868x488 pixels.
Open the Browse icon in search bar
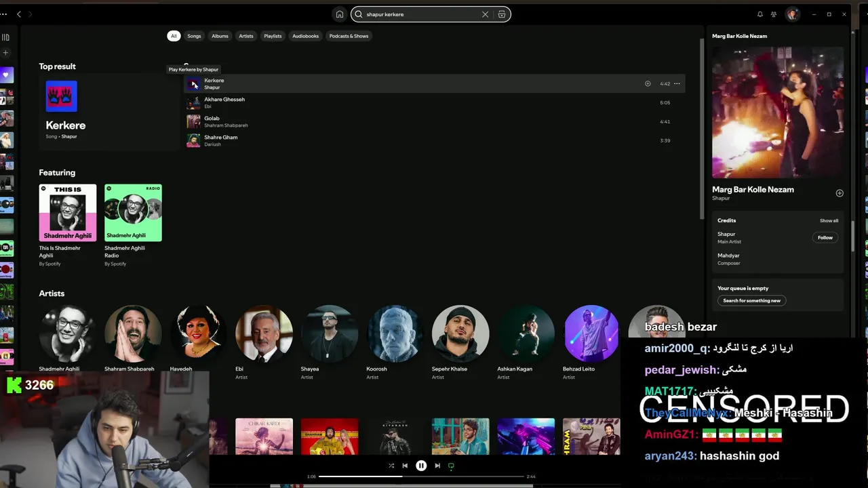click(x=502, y=14)
